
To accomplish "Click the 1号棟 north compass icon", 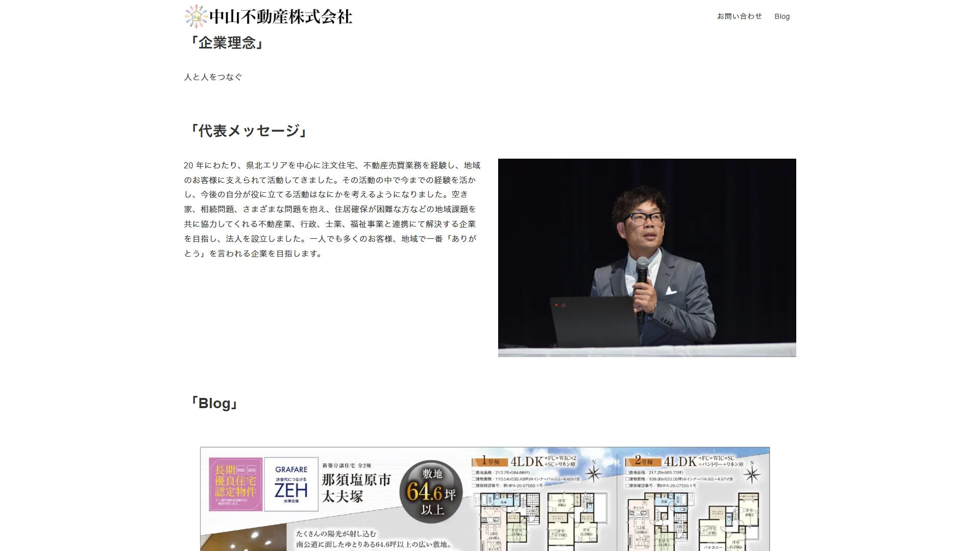I will pos(594,472).
